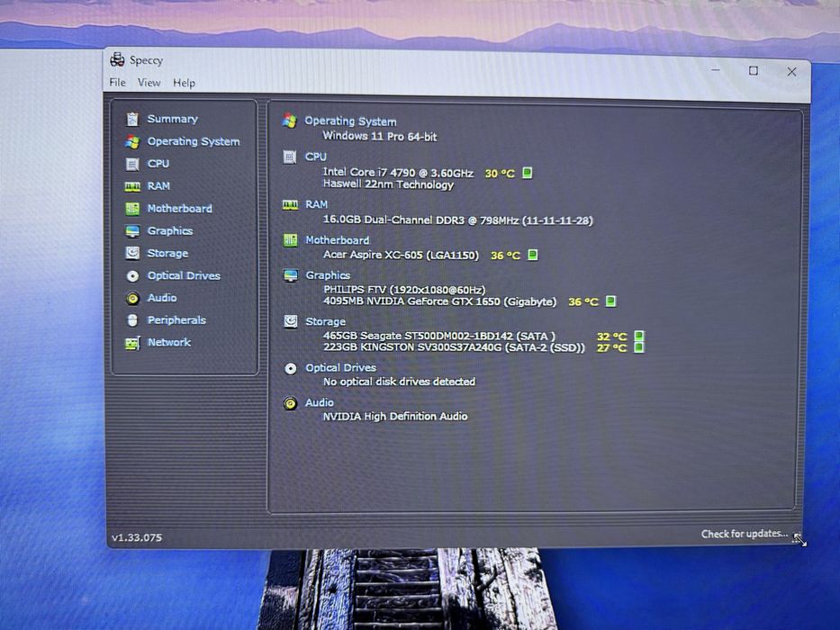840x630 pixels.
Task: Open the Network sidebar label
Action: click(x=168, y=342)
